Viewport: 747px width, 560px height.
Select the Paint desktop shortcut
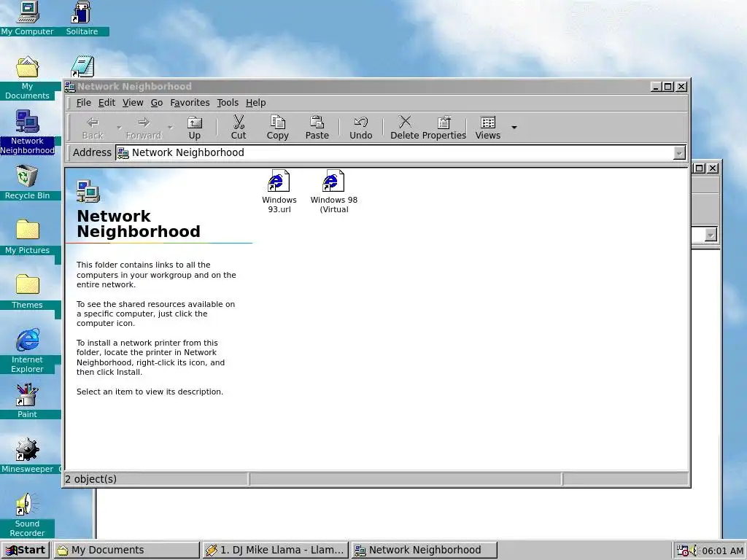pos(27,401)
